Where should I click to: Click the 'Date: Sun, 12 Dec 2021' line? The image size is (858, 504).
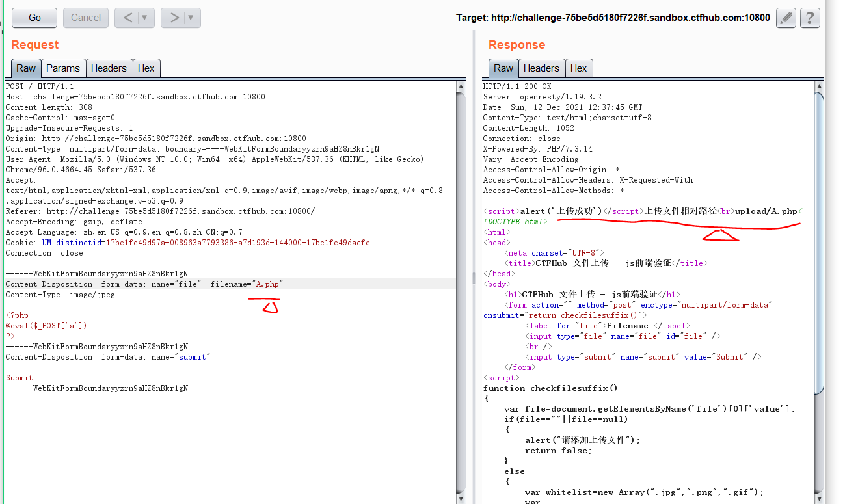coord(563,107)
